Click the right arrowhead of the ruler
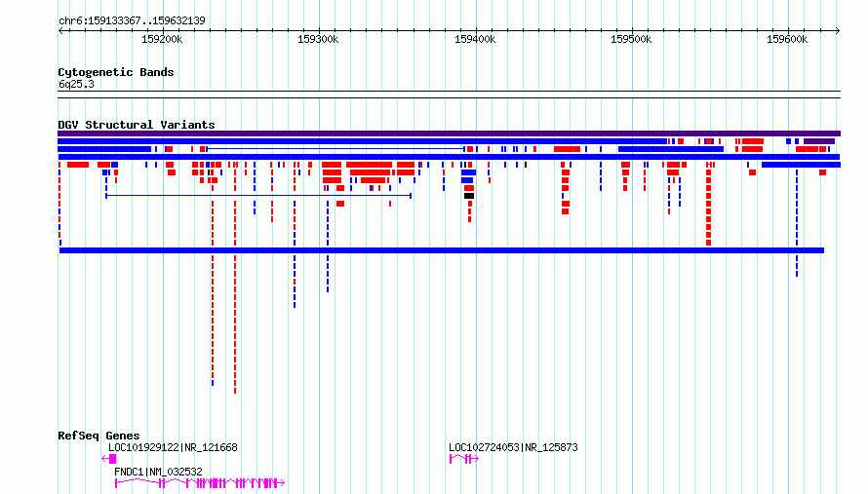The width and height of the screenshot is (868, 494). point(838,30)
